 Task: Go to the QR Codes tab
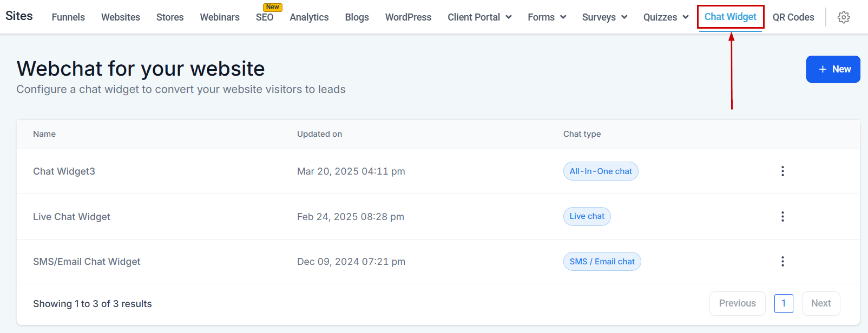pyautogui.click(x=793, y=17)
